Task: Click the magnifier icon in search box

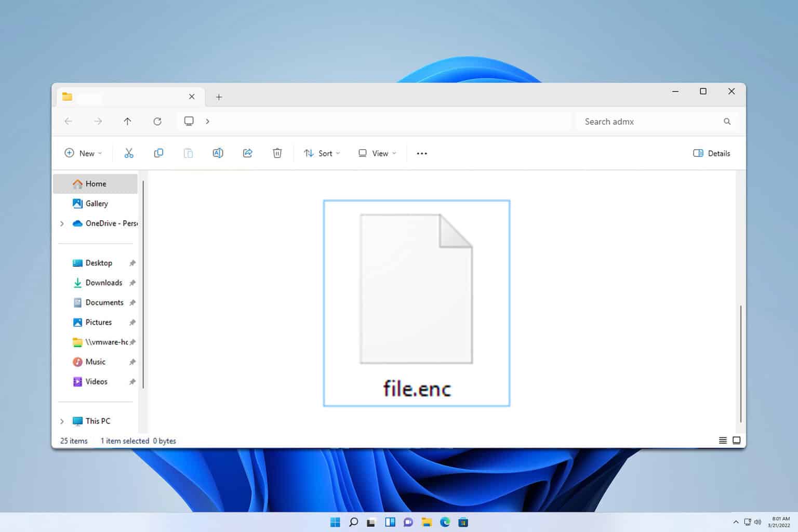Action: (727, 122)
